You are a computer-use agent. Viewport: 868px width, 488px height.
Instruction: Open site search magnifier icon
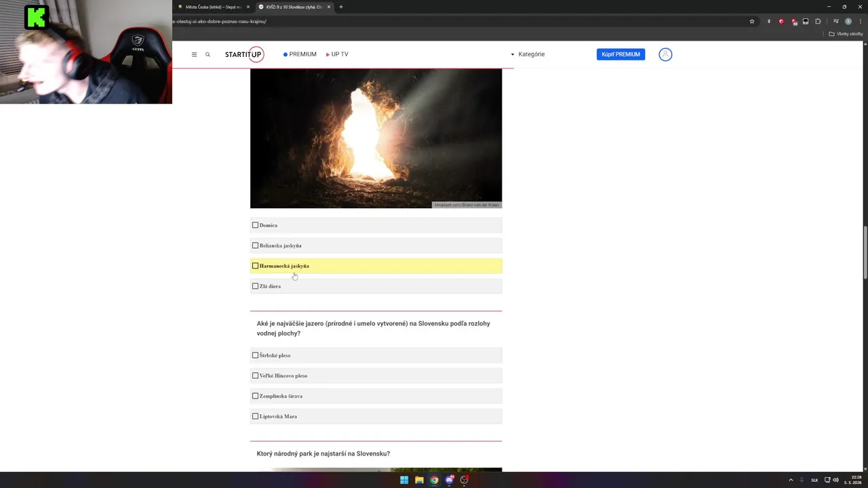pyautogui.click(x=208, y=54)
